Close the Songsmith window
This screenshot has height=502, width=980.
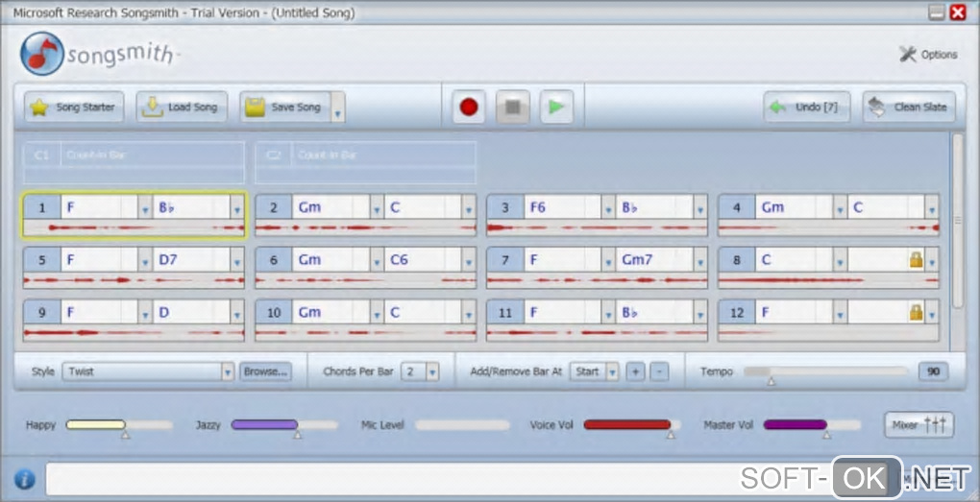tap(958, 12)
